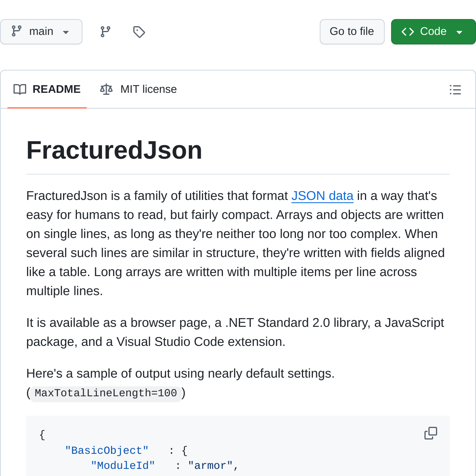Expand the green Code dropdown arrow

tap(459, 31)
